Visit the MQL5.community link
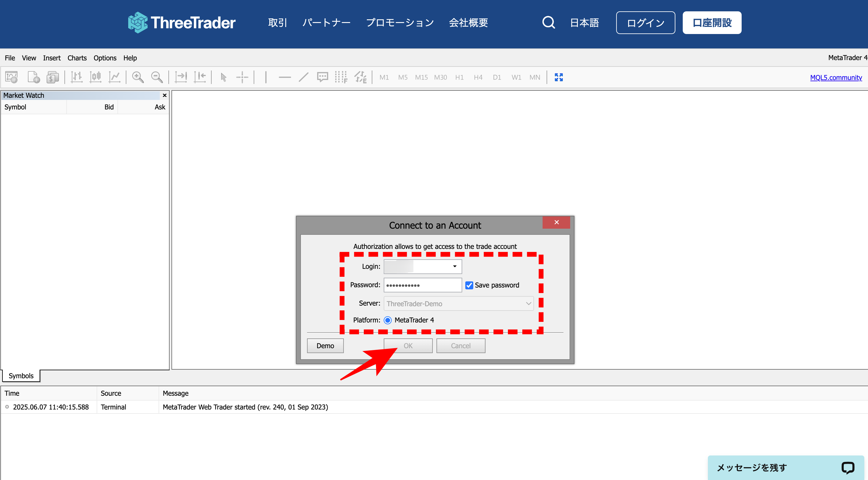This screenshot has height=480, width=868. pyautogui.click(x=836, y=77)
